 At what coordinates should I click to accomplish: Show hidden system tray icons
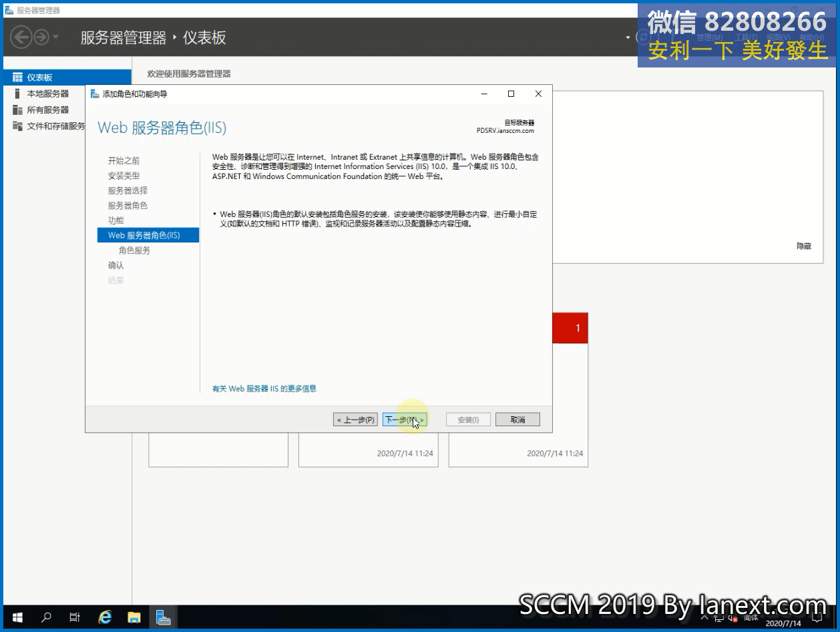click(705, 618)
